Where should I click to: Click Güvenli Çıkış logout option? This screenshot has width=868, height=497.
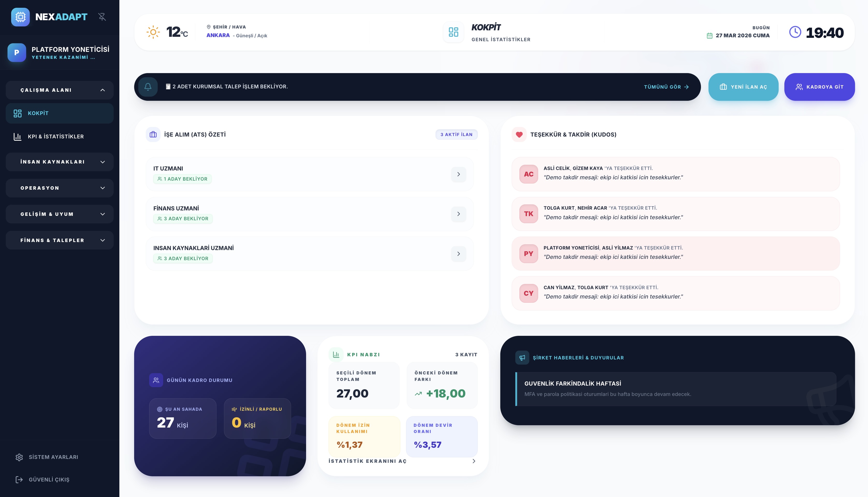tap(49, 480)
